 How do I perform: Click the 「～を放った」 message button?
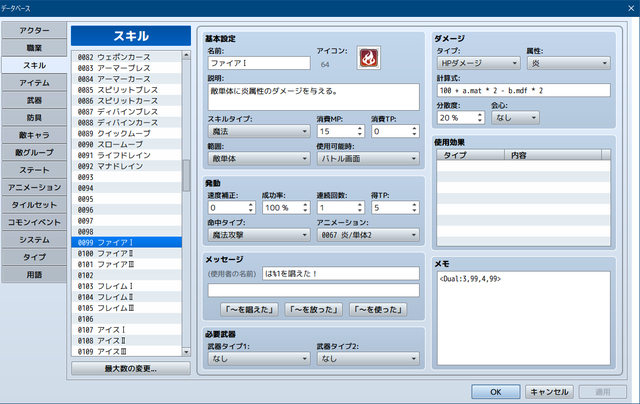[313, 310]
